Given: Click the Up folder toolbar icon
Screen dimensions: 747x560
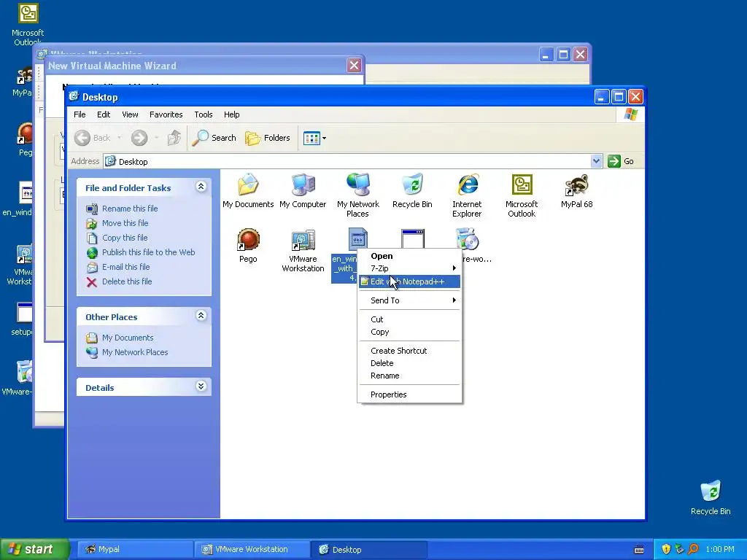Looking at the screenshot, I should tap(174, 138).
